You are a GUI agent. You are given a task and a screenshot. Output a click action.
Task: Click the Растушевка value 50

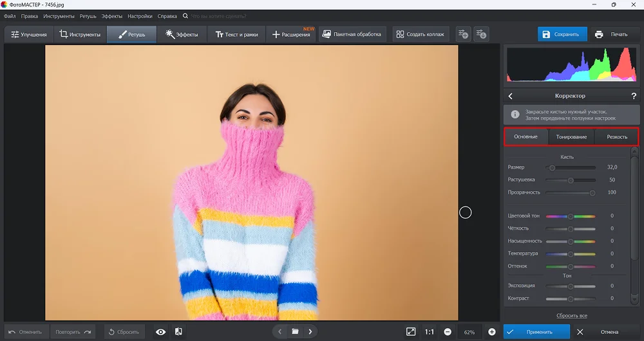612,180
